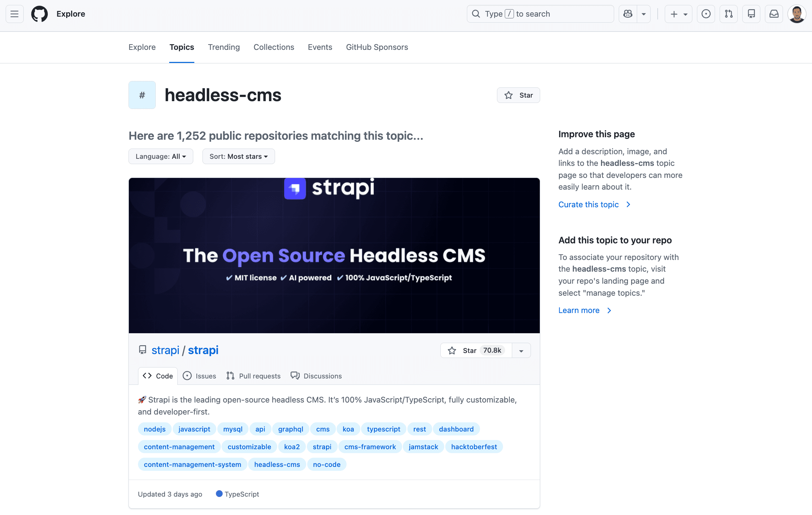Open the Issues icon in the header
Image resolution: width=812 pixels, height=515 pixels.
(706, 14)
